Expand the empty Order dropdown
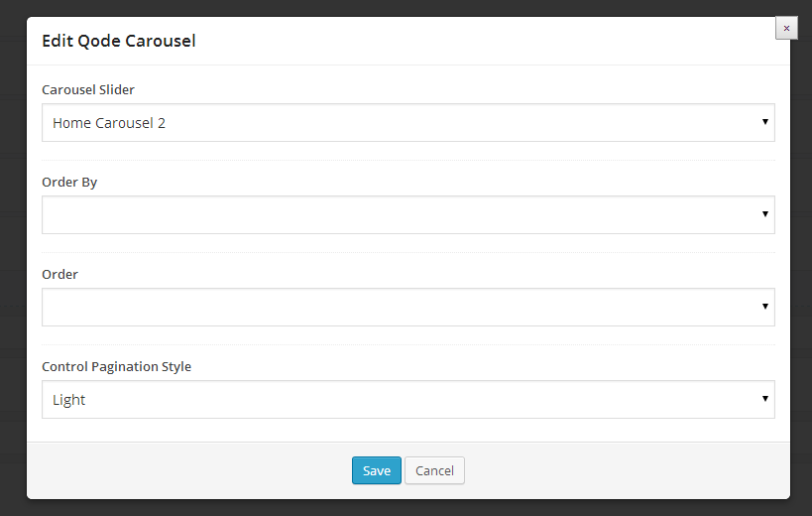The image size is (812, 516). (407, 307)
